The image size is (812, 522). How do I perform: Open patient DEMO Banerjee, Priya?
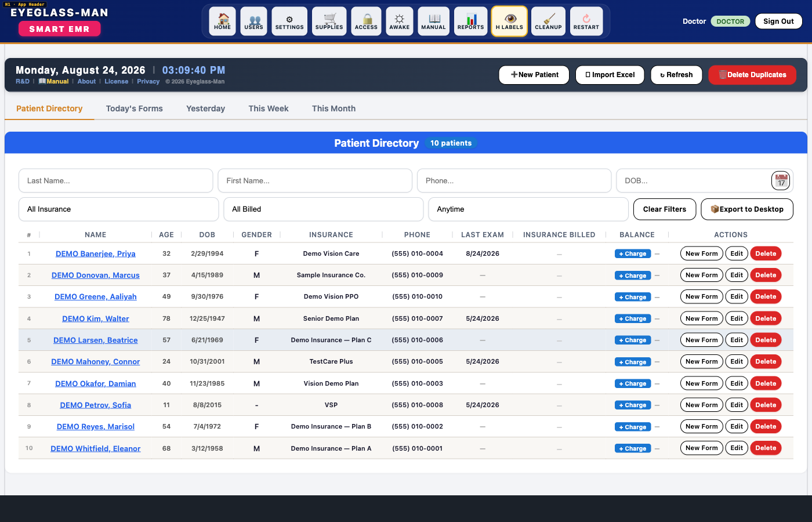click(x=96, y=253)
